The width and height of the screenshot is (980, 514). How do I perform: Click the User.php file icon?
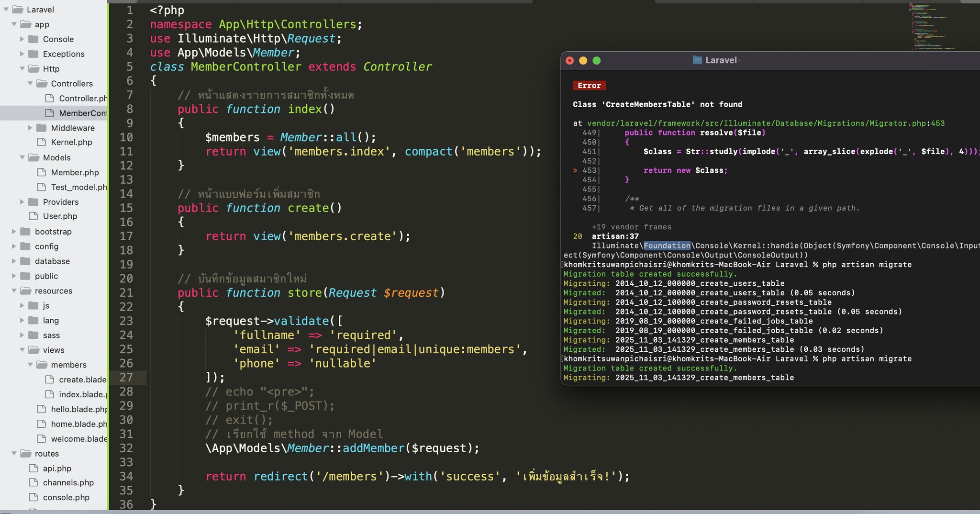33,216
